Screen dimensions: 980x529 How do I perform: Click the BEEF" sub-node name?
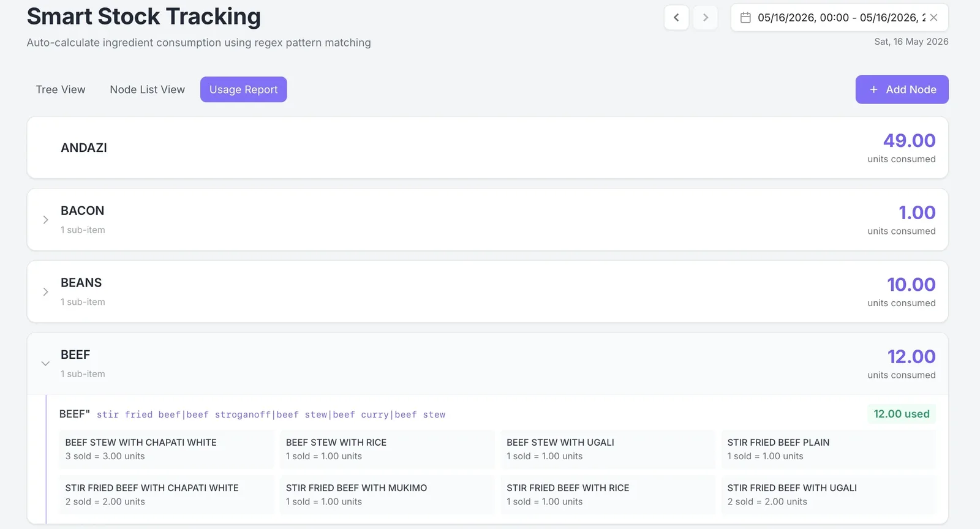click(x=75, y=414)
